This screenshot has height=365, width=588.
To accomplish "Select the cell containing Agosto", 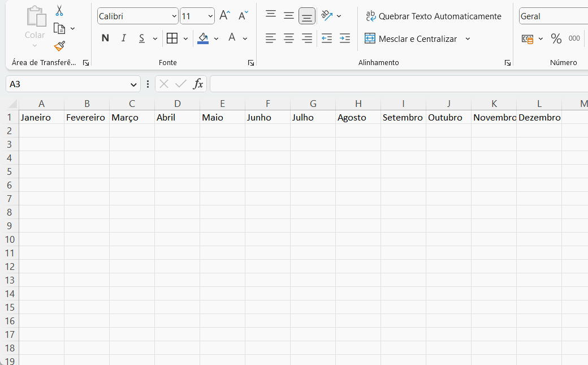I will [358, 118].
